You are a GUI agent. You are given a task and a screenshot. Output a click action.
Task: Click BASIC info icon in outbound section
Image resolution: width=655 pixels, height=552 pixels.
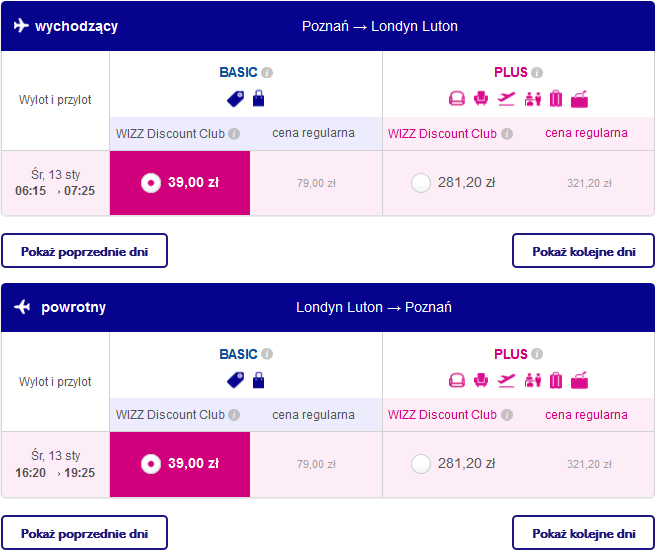267,73
